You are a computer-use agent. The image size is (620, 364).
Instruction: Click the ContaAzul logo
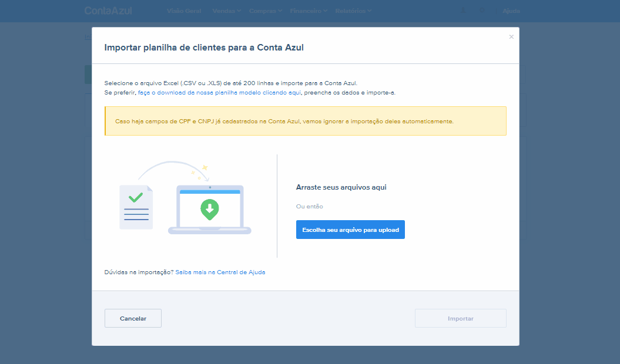point(108,11)
